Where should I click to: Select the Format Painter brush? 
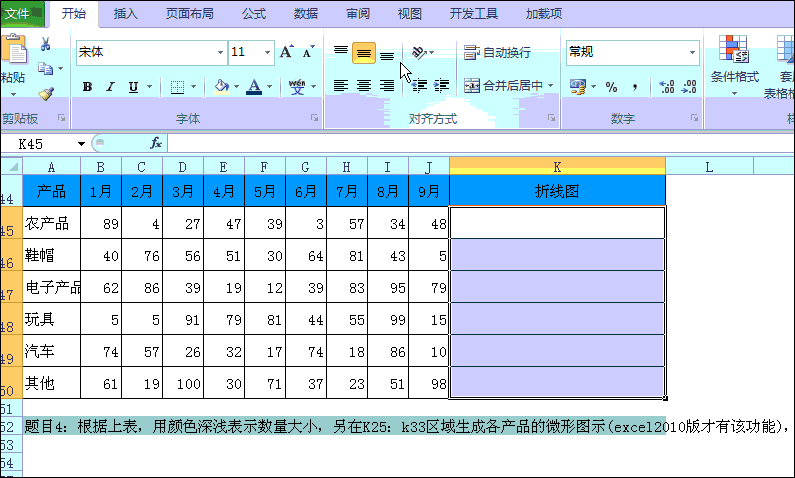[x=46, y=93]
